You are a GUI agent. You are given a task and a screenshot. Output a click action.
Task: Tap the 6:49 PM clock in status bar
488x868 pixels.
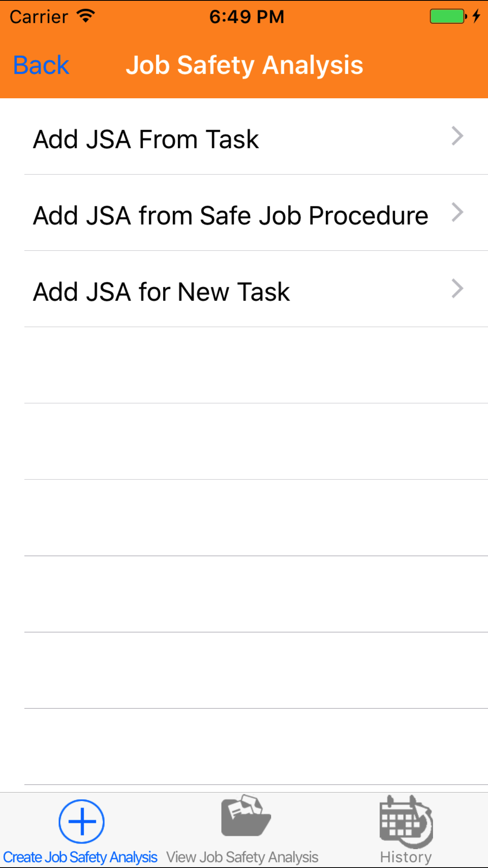click(246, 17)
